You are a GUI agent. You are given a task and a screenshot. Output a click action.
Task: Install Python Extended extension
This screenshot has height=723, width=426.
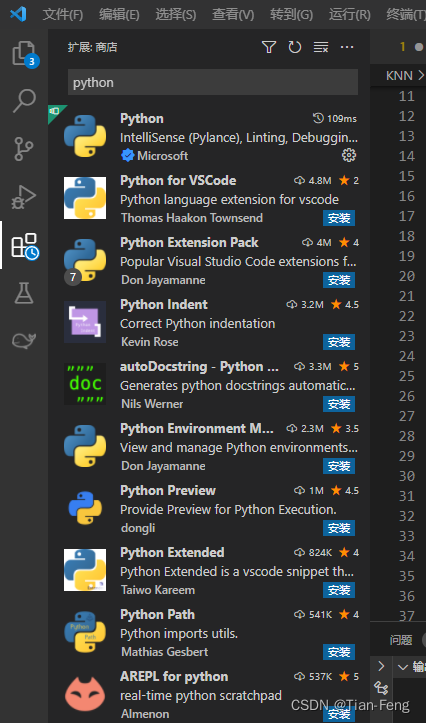339,590
